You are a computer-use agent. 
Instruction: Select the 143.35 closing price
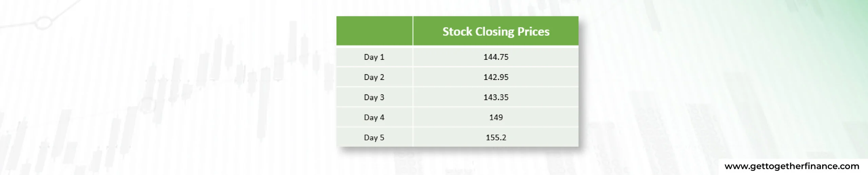[x=496, y=97]
